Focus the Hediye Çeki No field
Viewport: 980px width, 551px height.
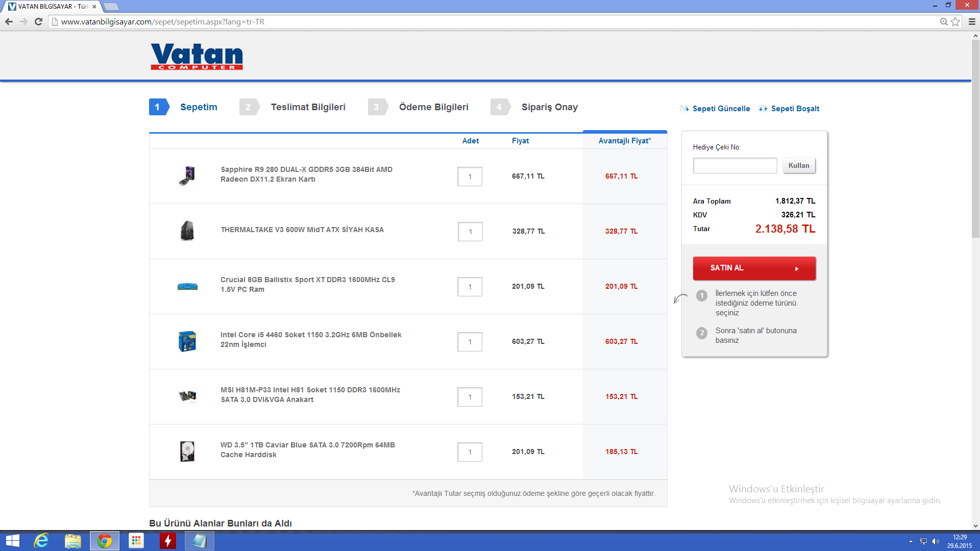pyautogui.click(x=734, y=165)
